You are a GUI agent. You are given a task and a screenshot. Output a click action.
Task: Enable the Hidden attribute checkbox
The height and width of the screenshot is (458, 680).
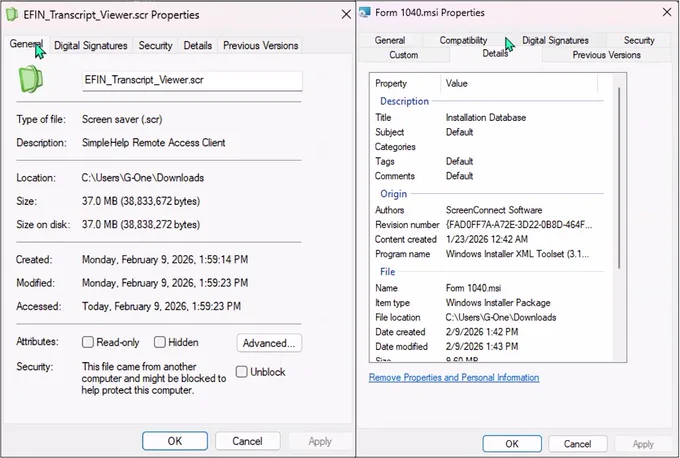tap(160, 342)
